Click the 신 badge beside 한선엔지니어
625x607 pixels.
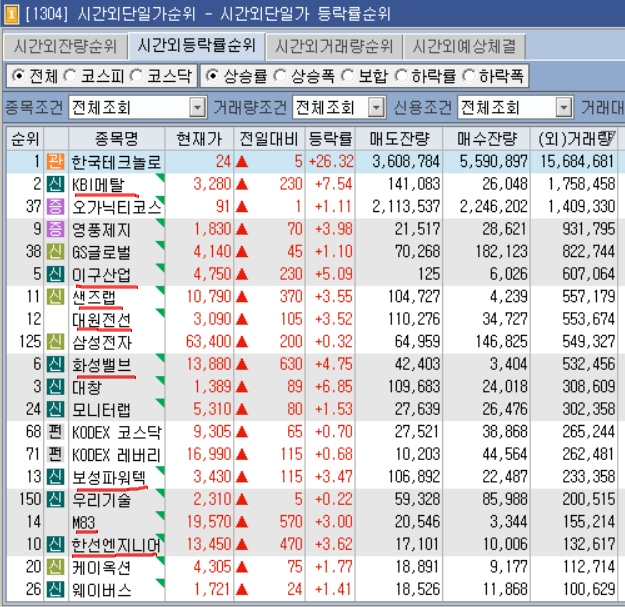pyautogui.click(x=55, y=544)
